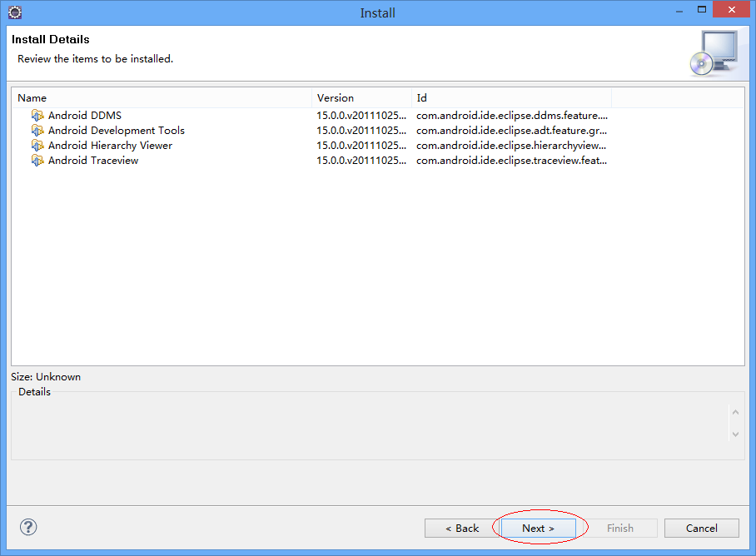Screen dimensions: 756x556
Task: Open the help question mark icon
Action: point(28,527)
